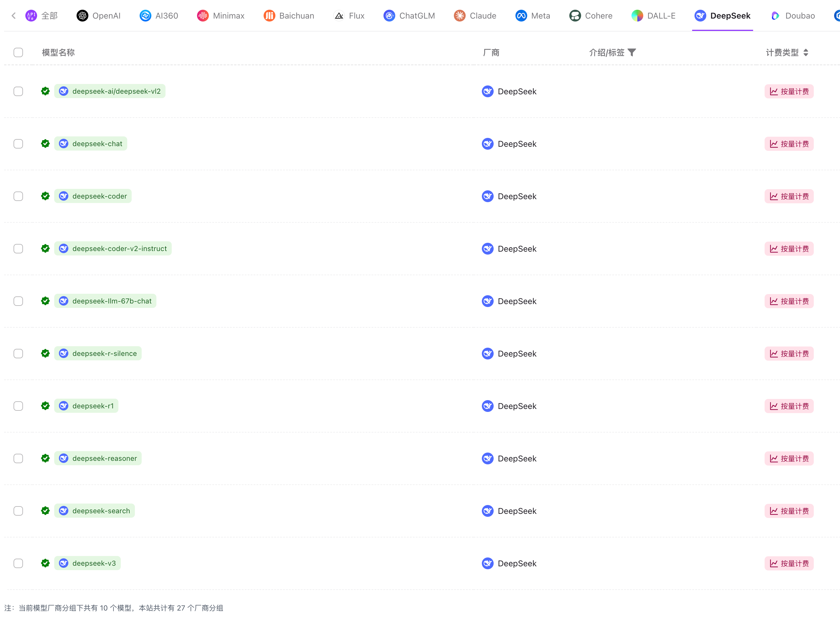Click the Meta logo icon in the tab bar
840x627 pixels.
click(521, 16)
